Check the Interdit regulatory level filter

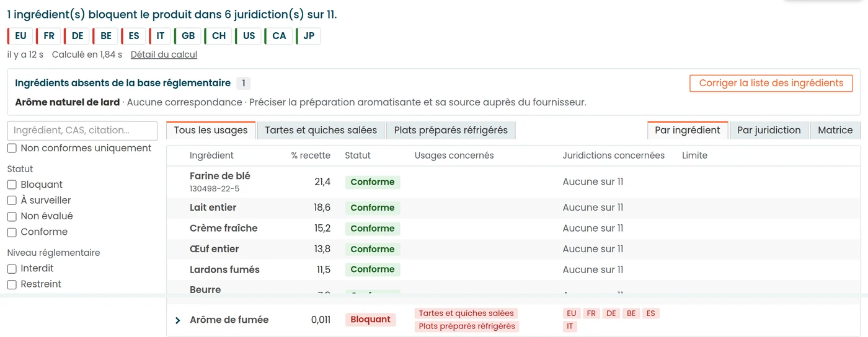pyautogui.click(x=12, y=268)
